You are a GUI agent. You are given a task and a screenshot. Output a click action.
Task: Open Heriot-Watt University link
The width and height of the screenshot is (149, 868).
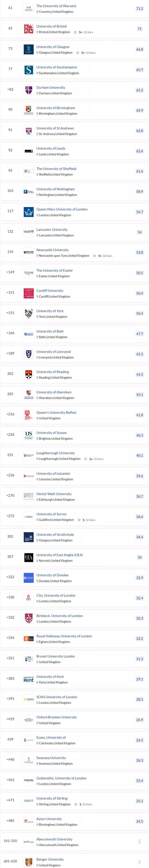[x=54, y=494]
